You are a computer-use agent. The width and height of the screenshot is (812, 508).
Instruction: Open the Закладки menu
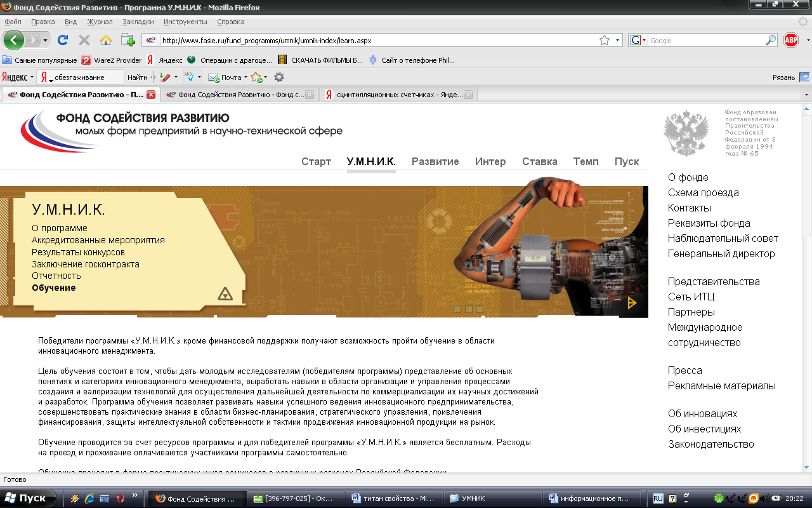click(x=138, y=22)
